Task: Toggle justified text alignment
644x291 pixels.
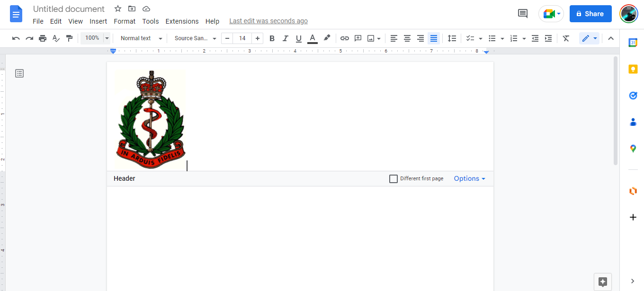Action: pyautogui.click(x=434, y=38)
